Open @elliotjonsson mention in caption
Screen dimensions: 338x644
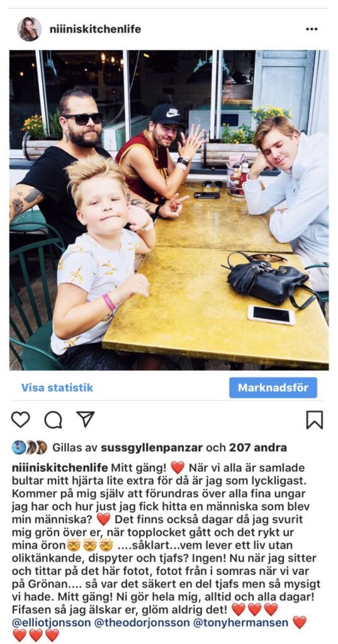click(x=52, y=623)
